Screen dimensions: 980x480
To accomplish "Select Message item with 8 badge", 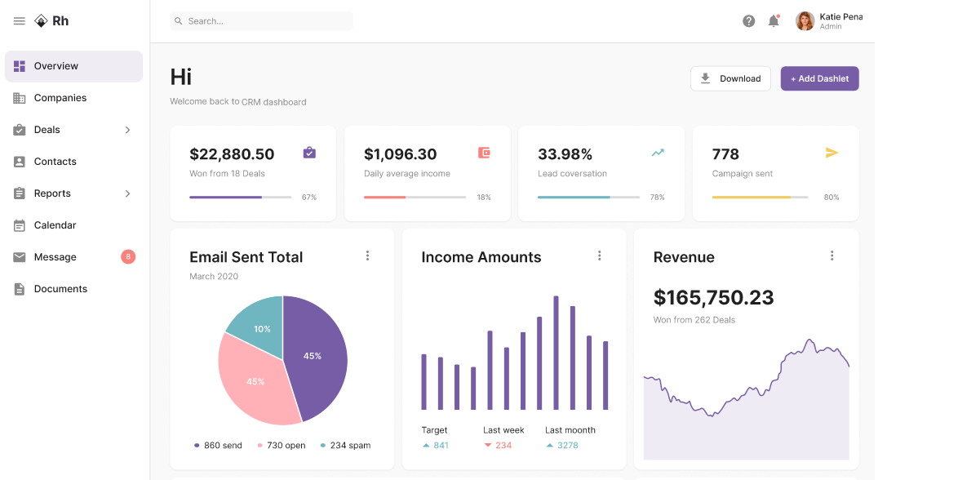I will point(55,257).
